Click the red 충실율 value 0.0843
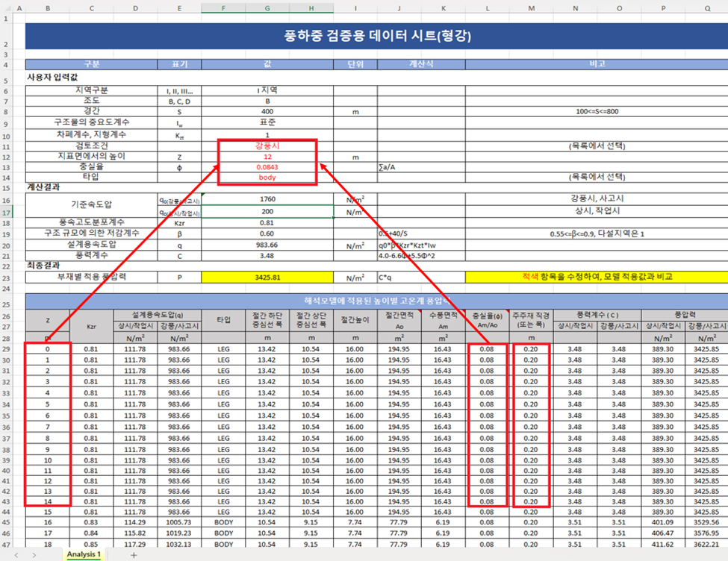This screenshot has height=561, width=728. 267,167
